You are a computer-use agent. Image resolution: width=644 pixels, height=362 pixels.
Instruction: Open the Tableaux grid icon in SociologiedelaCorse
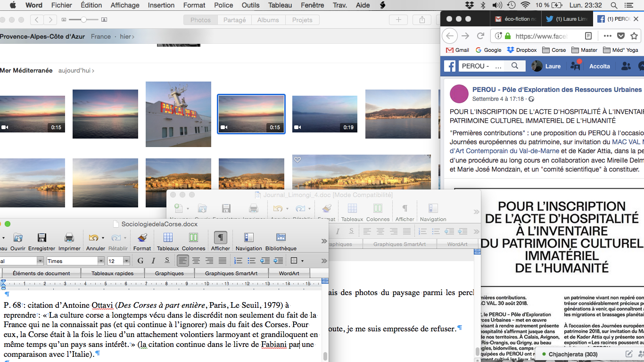point(168,238)
